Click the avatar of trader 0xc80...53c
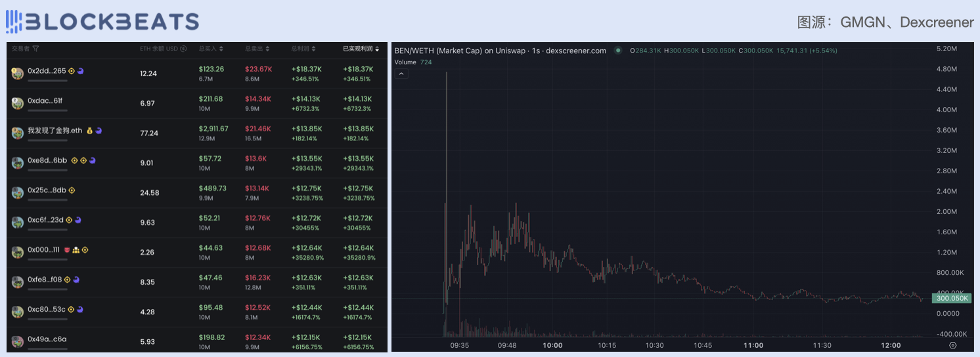This screenshot has height=357, width=980. point(18,312)
